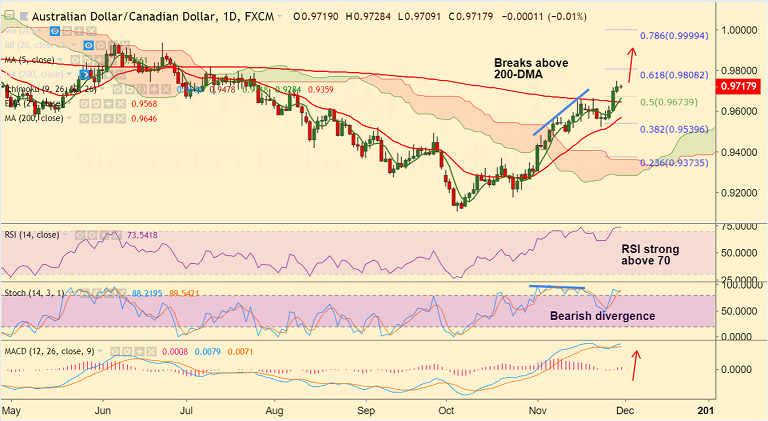Viewport: 768px width, 421px height.
Task: Click the plus icon on RSI row
Action: (x=103, y=235)
